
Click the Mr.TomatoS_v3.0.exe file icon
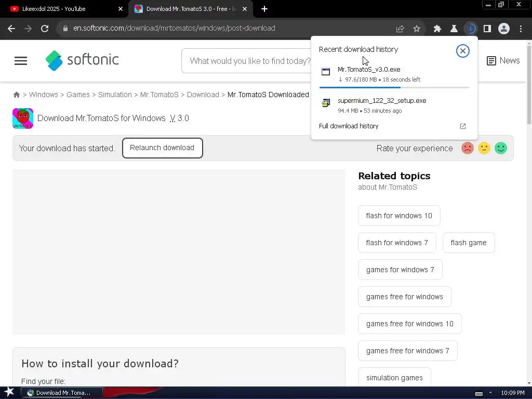[326, 72]
